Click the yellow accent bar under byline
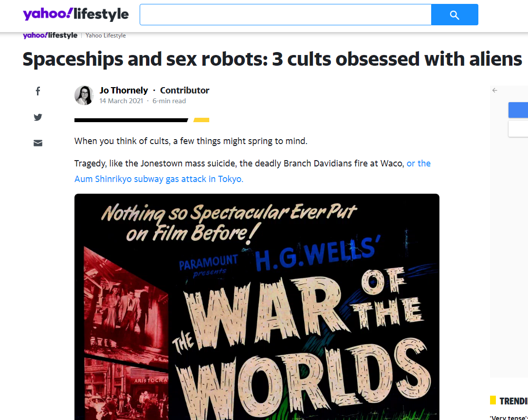 [201, 120]
